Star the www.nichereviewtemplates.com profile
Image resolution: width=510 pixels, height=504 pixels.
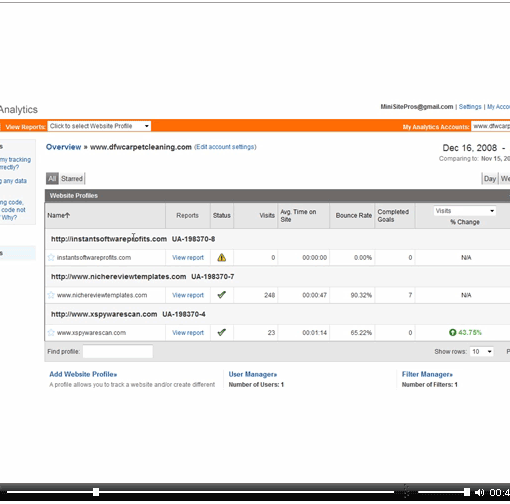coord(51,295)
